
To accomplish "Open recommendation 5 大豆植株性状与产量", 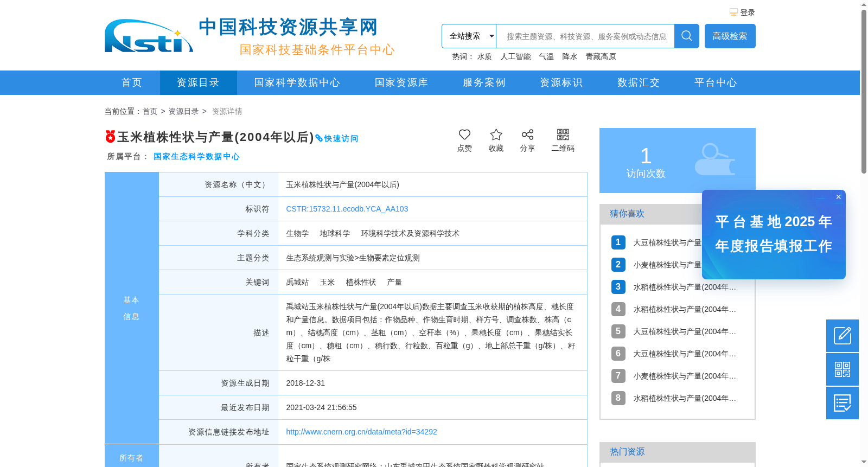I will (x=685, y=331).
